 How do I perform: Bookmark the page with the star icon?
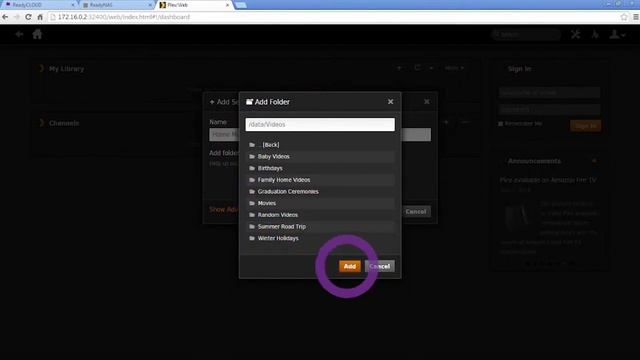624,17
